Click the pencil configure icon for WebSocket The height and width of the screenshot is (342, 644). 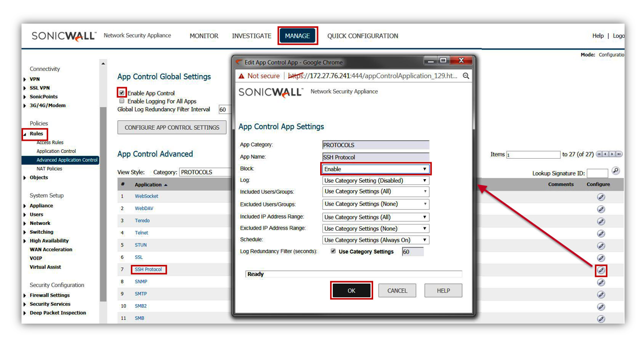(601, 197)
